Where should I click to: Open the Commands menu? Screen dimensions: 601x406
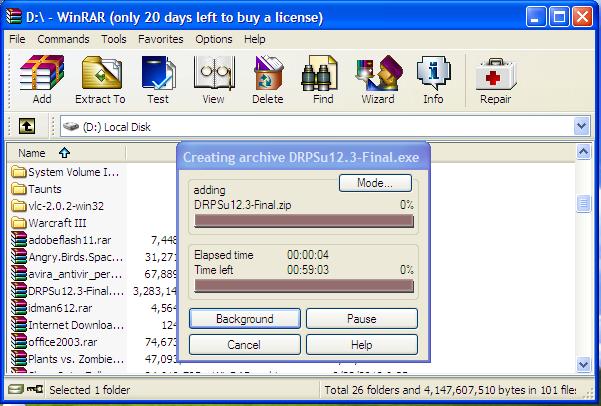pyautogui.click(x=63, y=39)
